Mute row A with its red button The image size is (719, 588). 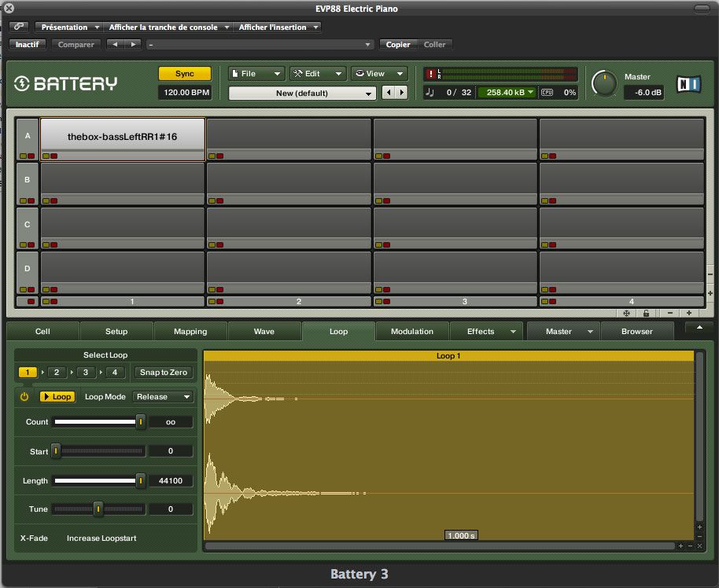tap(31, 156)
